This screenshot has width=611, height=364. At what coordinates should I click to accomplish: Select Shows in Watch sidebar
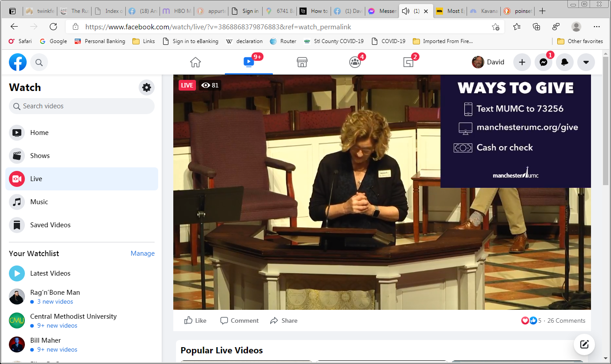[x=40, y=156]
